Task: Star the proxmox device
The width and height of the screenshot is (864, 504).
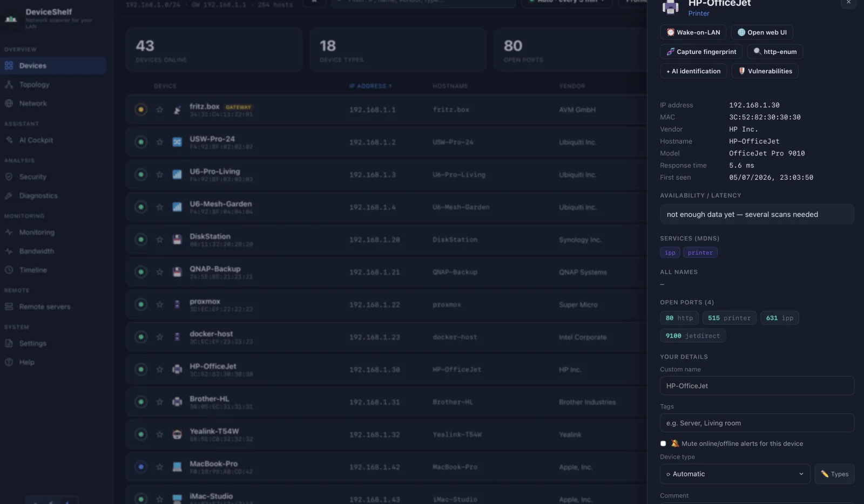Action: [x=160, y=304]
